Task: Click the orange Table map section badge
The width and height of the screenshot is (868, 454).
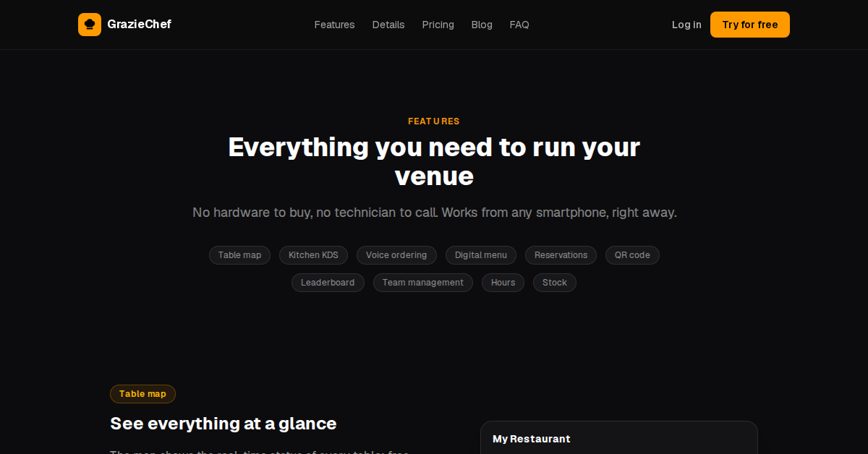Action: (142, 394)
